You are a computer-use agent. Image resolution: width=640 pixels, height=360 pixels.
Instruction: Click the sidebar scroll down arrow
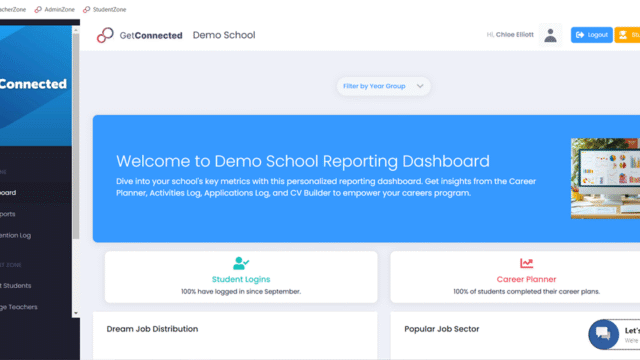76,313
